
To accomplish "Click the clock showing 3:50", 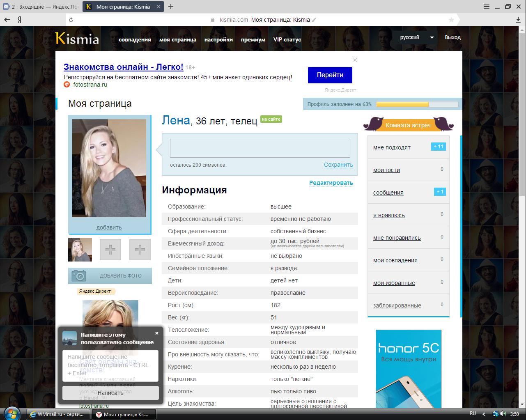I will click(514, 414).
